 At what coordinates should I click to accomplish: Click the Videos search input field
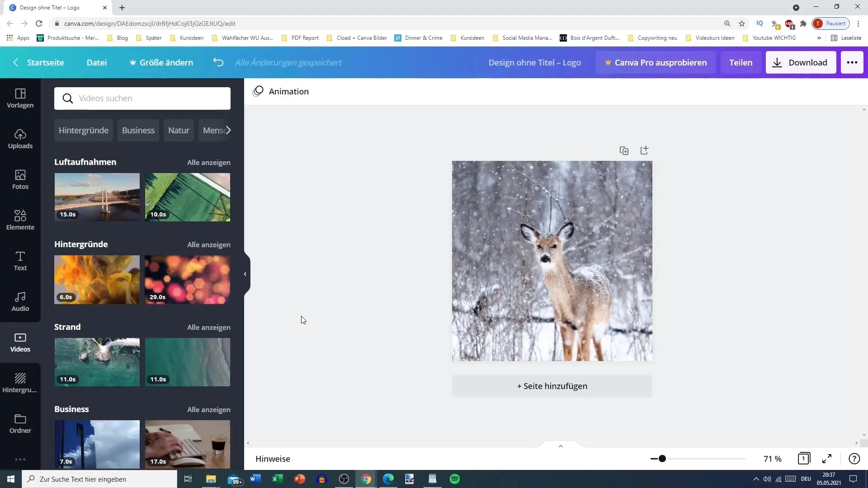point(143,99)
